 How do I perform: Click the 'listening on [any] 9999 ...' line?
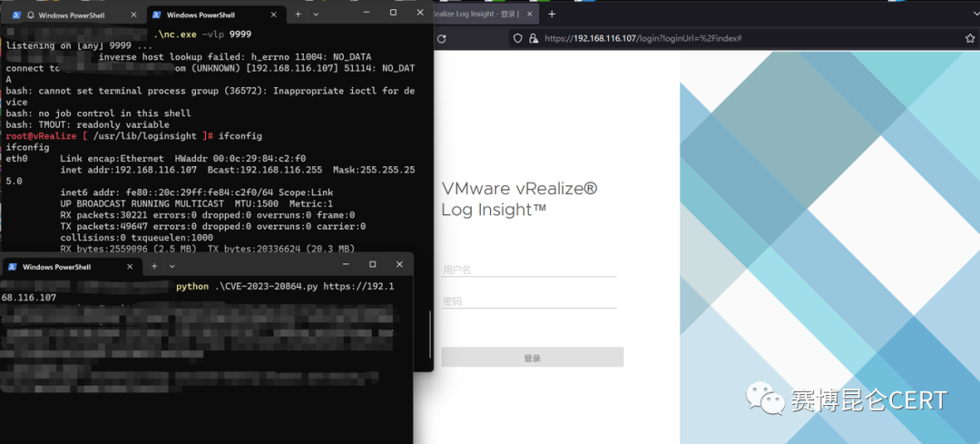[x=79, y=45]
